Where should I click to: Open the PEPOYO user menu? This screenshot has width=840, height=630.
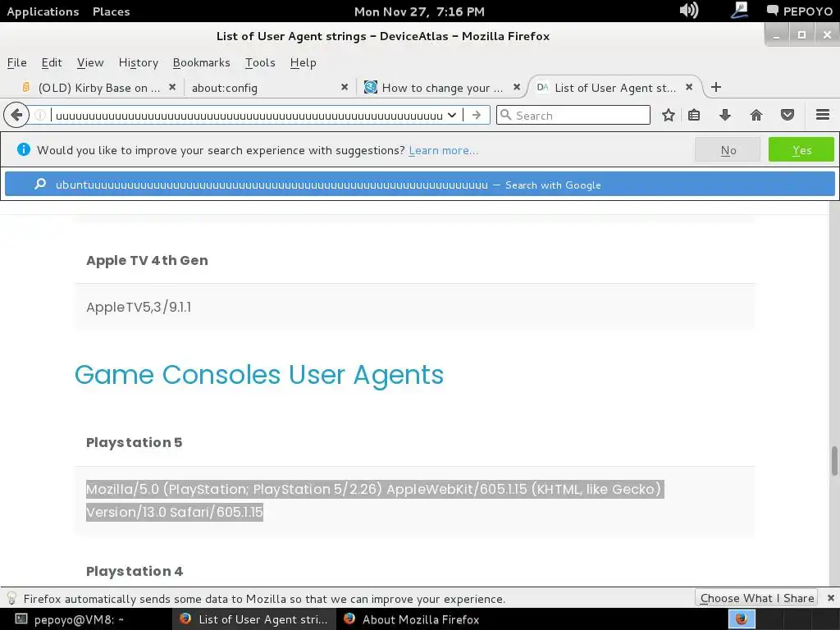pos(799,11)
